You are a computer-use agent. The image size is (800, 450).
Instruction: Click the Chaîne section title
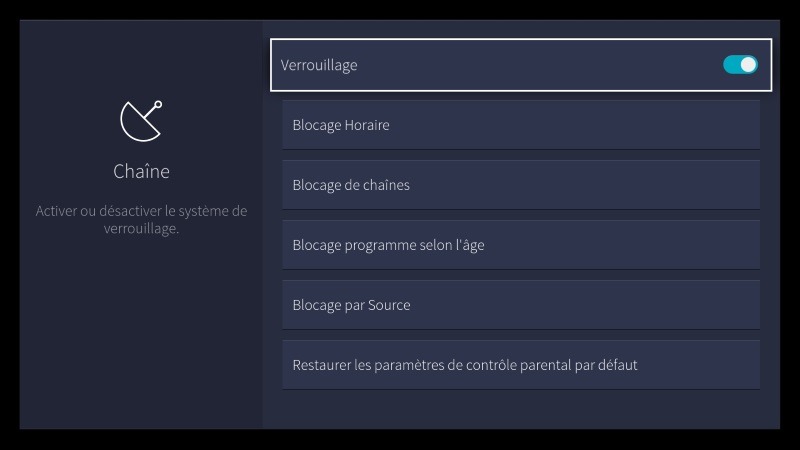141,171
